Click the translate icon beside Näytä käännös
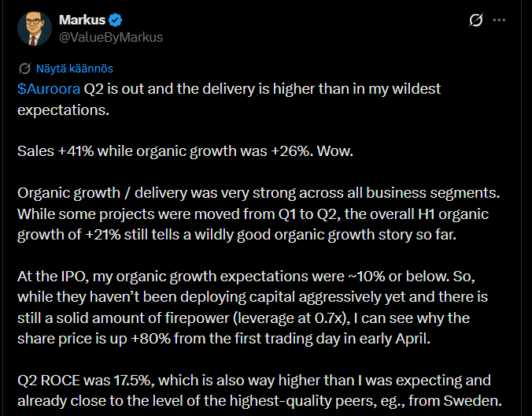 point(24,69)
